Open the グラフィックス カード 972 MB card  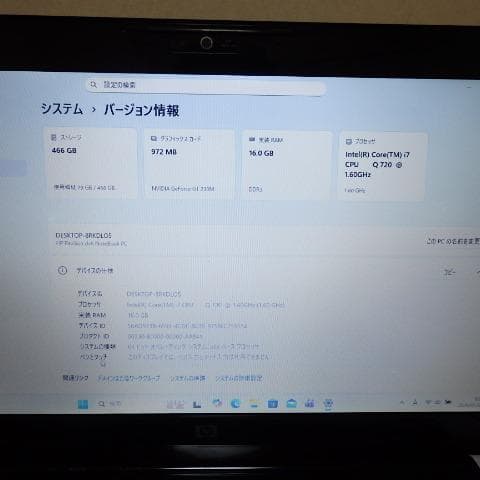click(x=189, y=165)
